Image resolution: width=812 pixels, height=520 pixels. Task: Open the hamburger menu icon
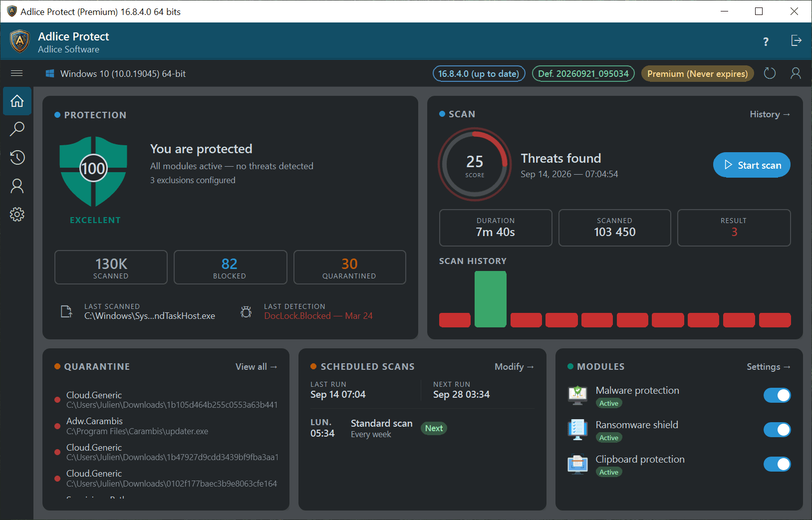coord(17,73)
